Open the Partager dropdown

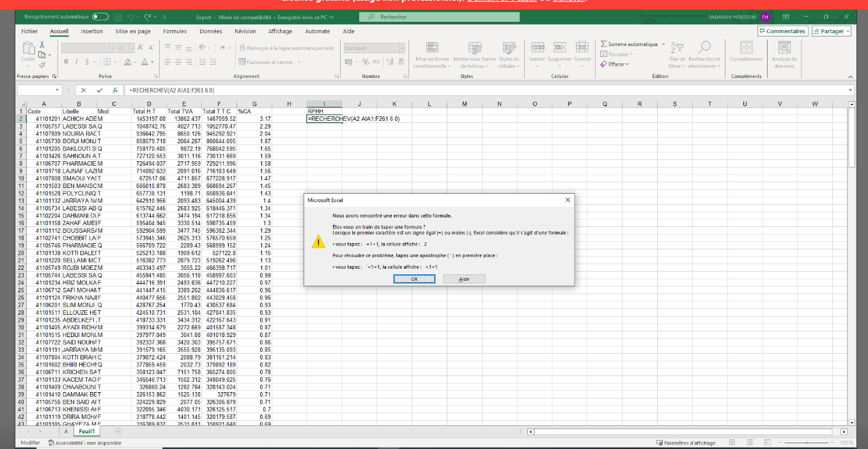[832, 31]
